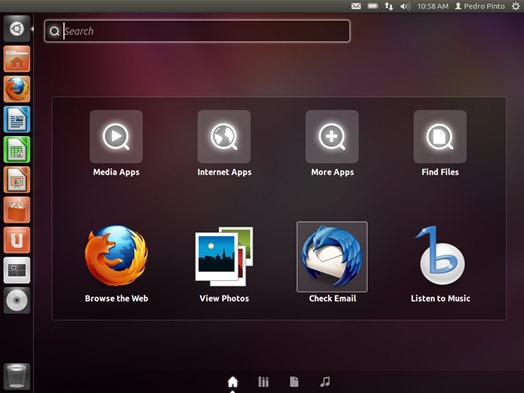Open the Ubuntu Dash home button
Image resolution: width=524 pixels, height=393 pixels.
(17, 29)
